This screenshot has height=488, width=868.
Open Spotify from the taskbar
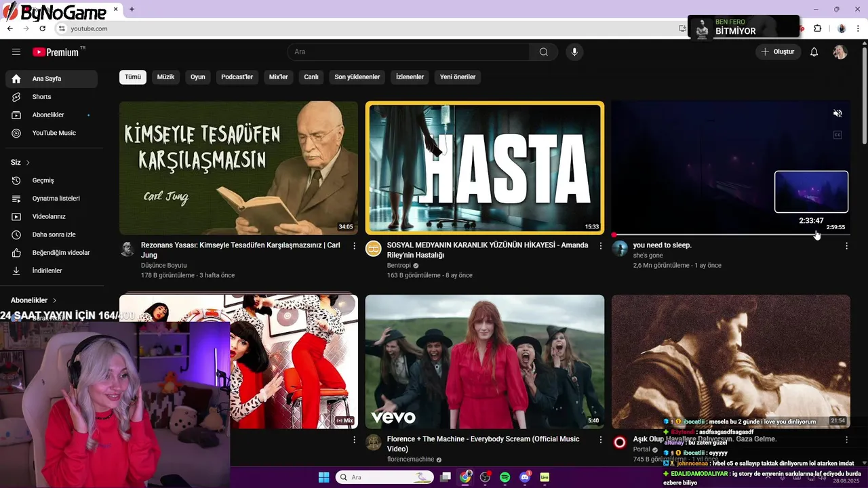(505, 477)
